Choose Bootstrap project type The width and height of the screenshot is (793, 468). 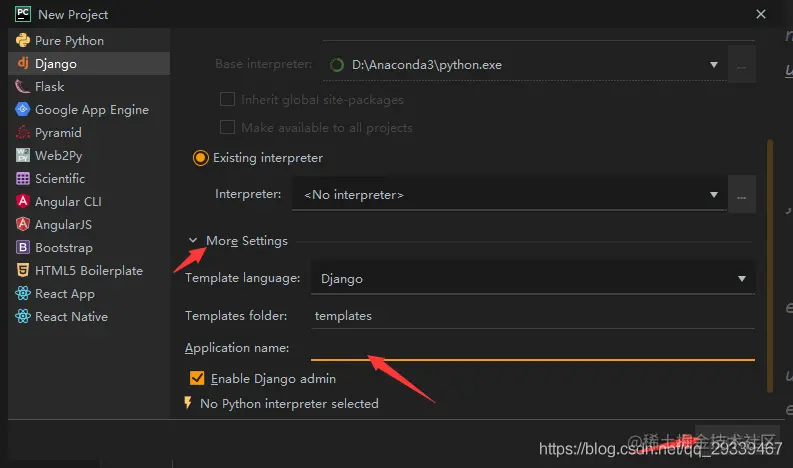coord(89,247)
